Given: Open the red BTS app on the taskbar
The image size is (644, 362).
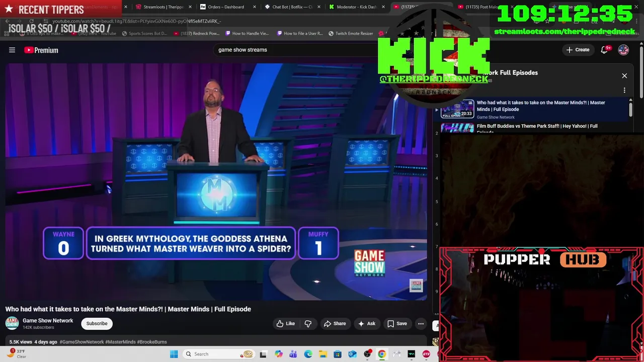Looking at the screenshot, I should (426, 354).
